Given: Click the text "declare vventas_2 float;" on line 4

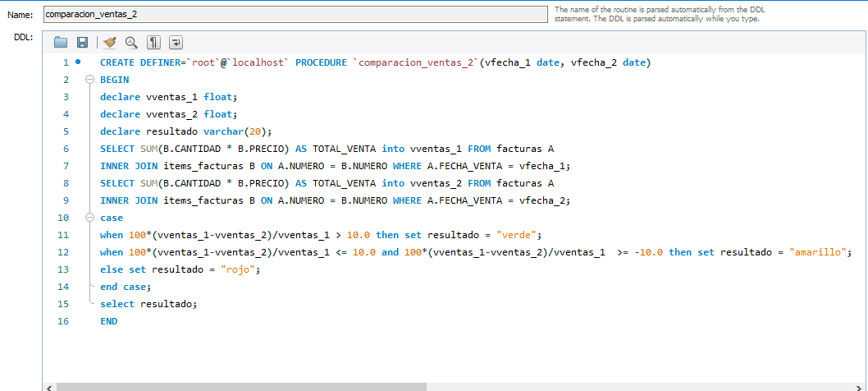Looking at the screenshot, I should click(x=168, y=114).
